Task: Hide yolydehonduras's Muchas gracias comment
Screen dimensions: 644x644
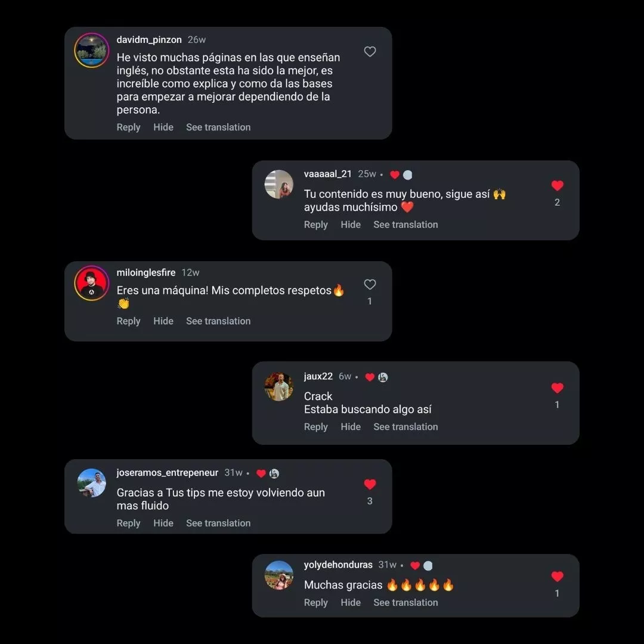Action: click(x=351, y=602)
